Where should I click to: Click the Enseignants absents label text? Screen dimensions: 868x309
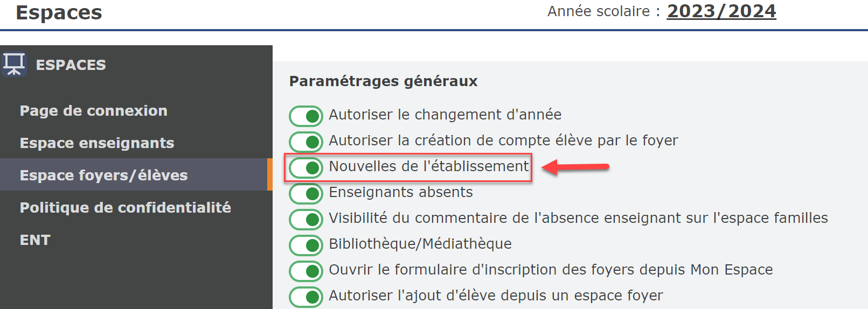point(401,192)
